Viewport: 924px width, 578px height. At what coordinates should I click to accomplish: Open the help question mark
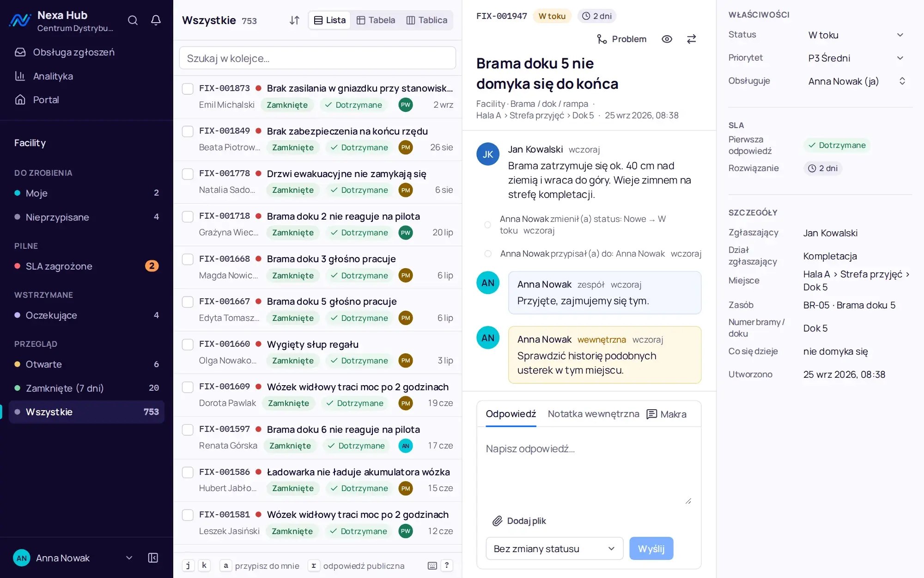click(447, 566)
